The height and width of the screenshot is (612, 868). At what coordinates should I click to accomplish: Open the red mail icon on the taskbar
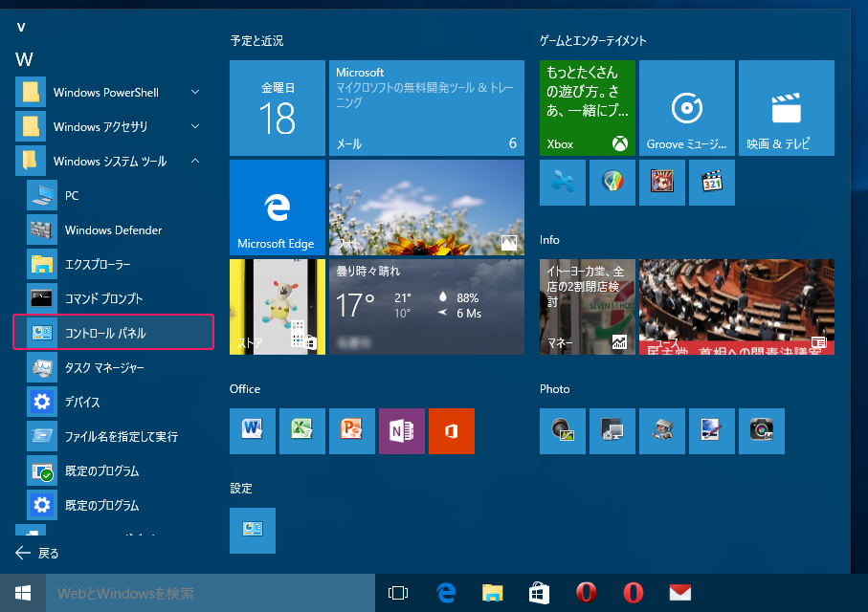[x=679, y=593]
